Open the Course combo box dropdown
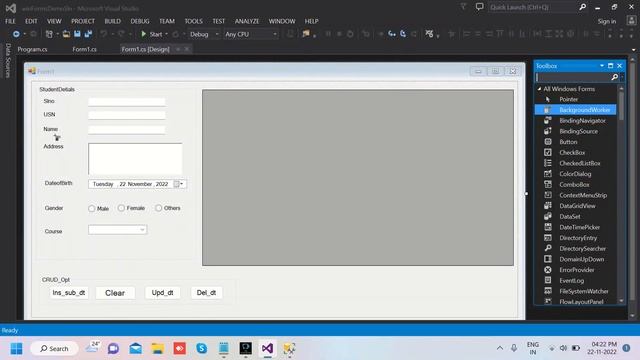 click(x=142, y=230)
